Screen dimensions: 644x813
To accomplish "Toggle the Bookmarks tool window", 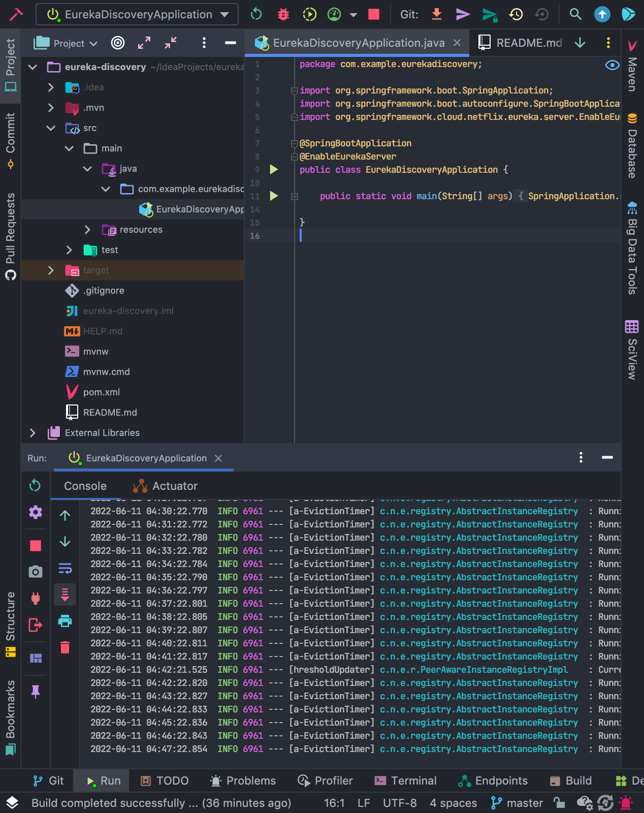I will point(10,717).
